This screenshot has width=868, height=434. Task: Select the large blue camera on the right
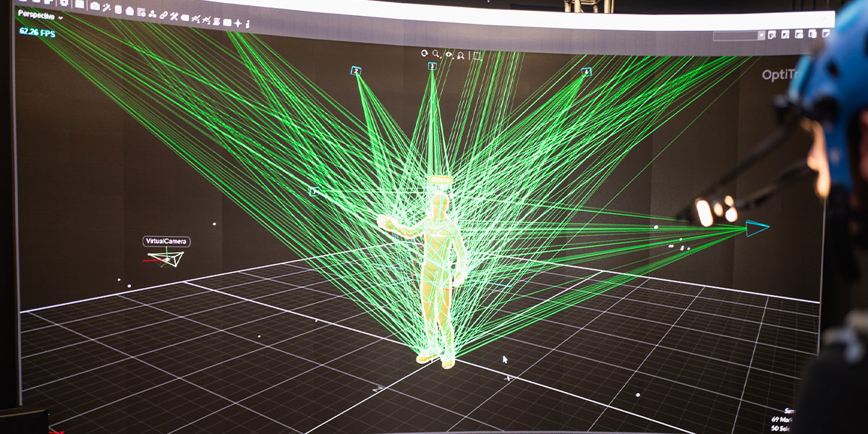[x=757, y=229]
